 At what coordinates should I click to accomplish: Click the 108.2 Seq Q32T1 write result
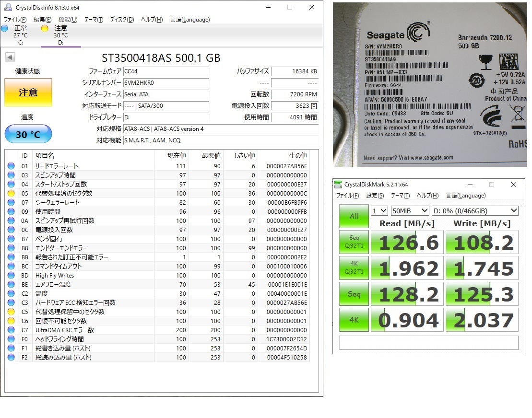[x=482, y=242]
